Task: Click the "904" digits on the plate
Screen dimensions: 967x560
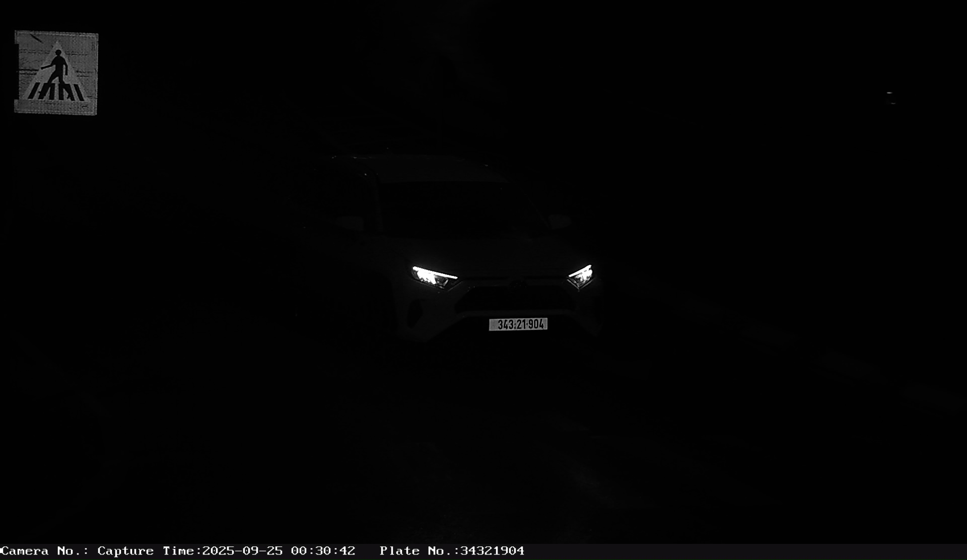Action: pyautogui.click(x=536, y=324)
